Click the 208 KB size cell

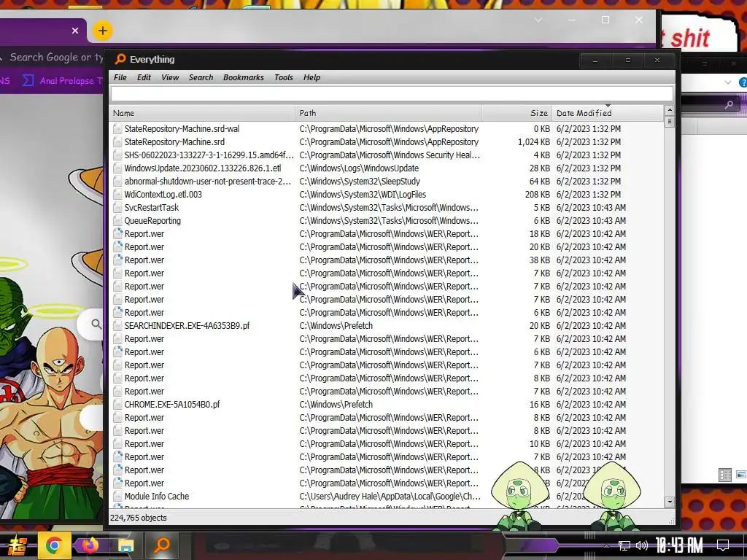(x=538, y=194)
